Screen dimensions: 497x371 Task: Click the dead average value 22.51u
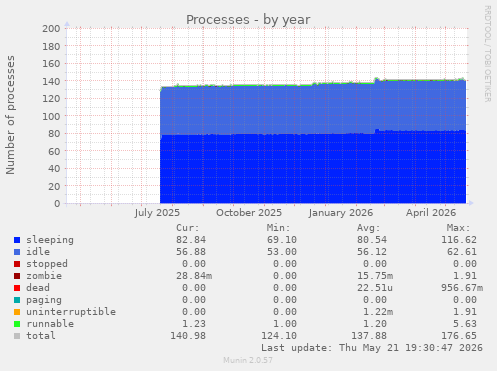(375, 288)
